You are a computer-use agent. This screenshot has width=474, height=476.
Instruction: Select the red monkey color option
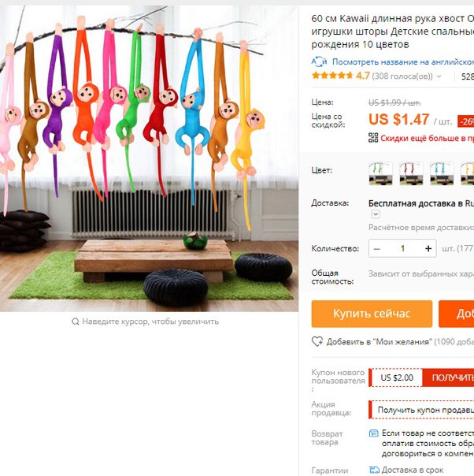(x=411, y=173)
